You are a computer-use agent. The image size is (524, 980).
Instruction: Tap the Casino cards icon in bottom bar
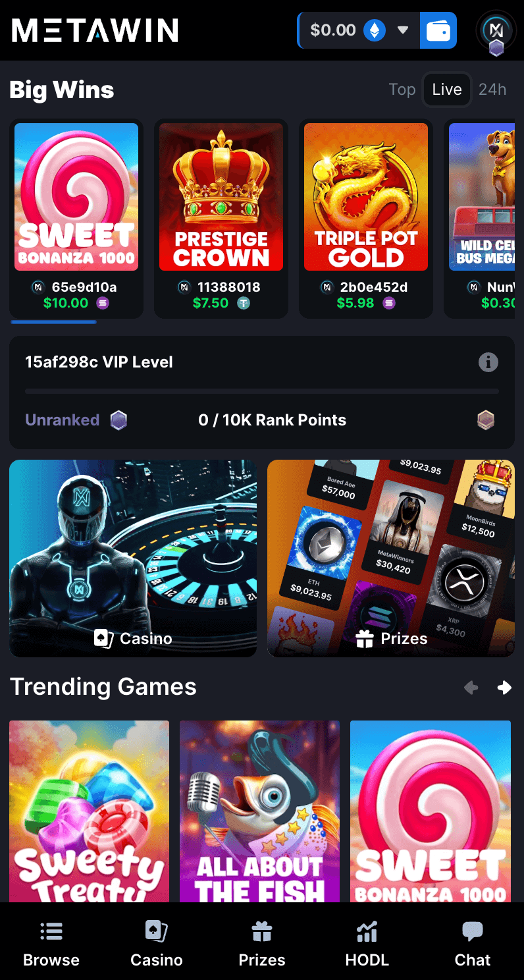click(157, 931)
